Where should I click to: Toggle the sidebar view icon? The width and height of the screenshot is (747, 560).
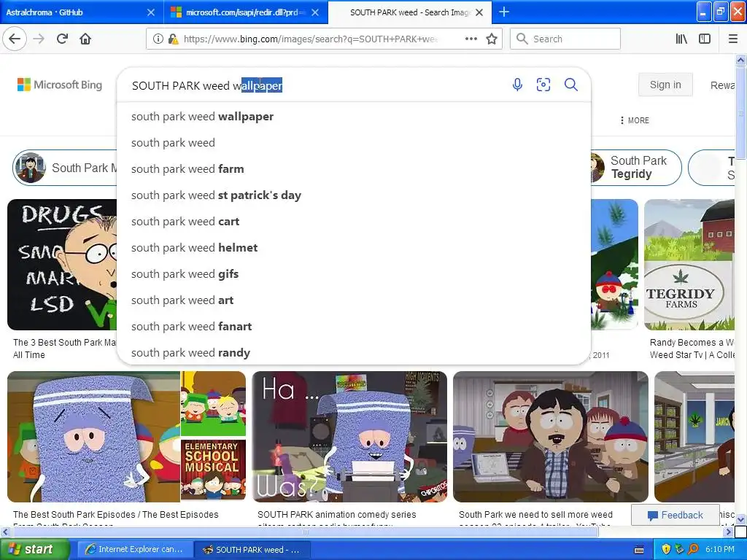coord(704,39)
